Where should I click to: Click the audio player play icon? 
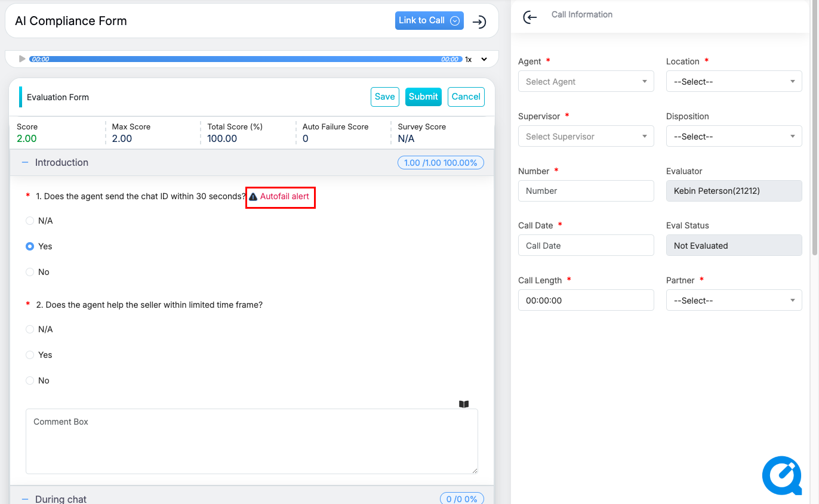(22, 59)
